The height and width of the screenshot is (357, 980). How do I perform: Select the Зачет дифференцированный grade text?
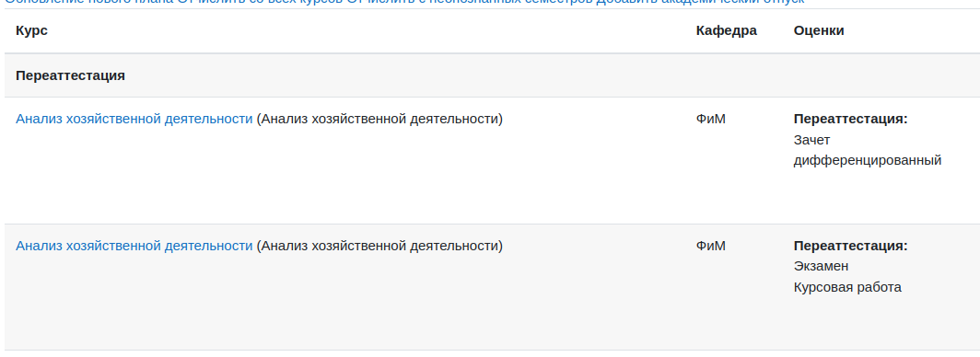868,150
